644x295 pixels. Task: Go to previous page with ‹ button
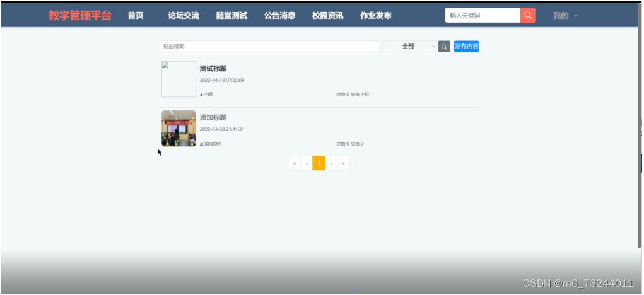[307, 163]
